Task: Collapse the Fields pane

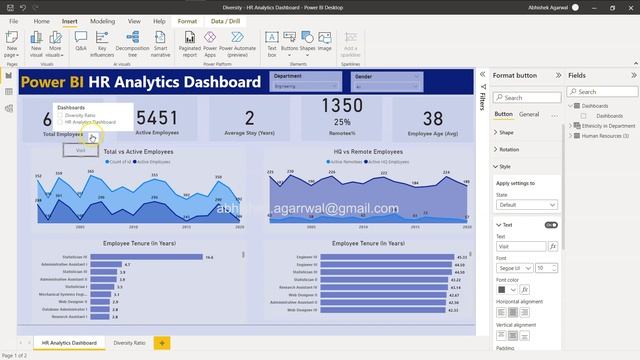Action: (633, 75)
